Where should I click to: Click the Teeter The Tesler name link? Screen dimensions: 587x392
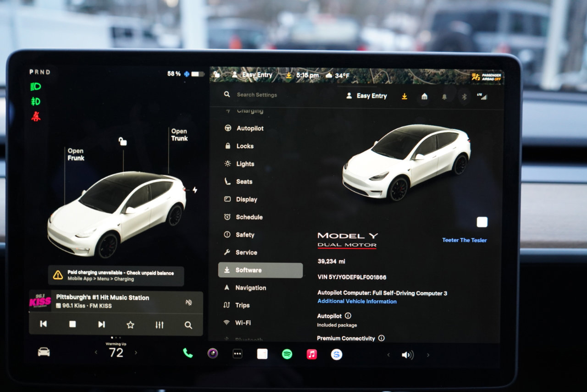click(464, 240)
